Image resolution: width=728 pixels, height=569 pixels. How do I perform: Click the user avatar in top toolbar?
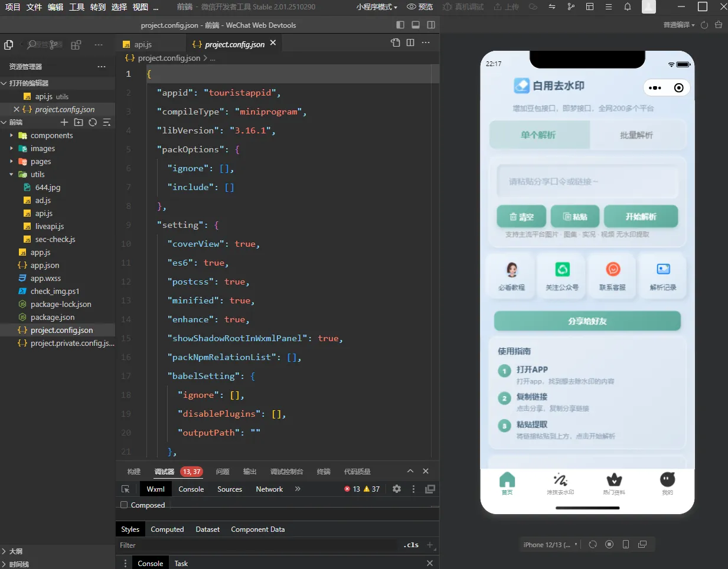[x=649, y=7]
